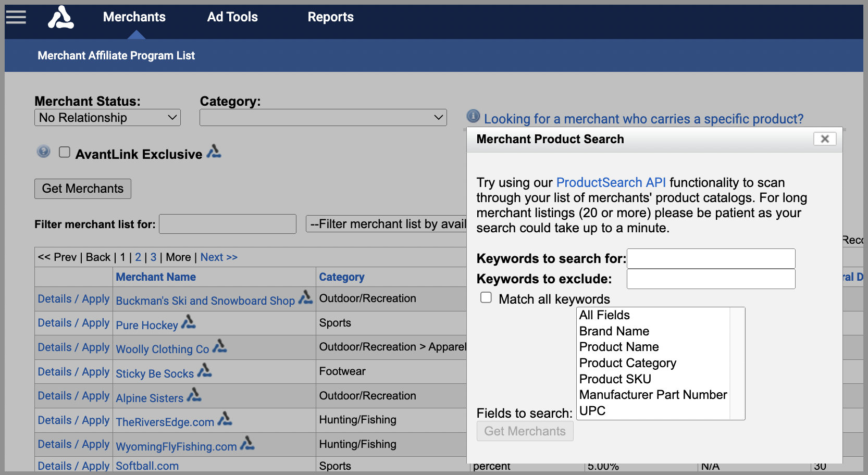Image resolution: width=868 pixels, height=475 pixels.
Task: Click AvantLink icon beside TheRiversEdge.com
Action: click(x=225, y=419)
